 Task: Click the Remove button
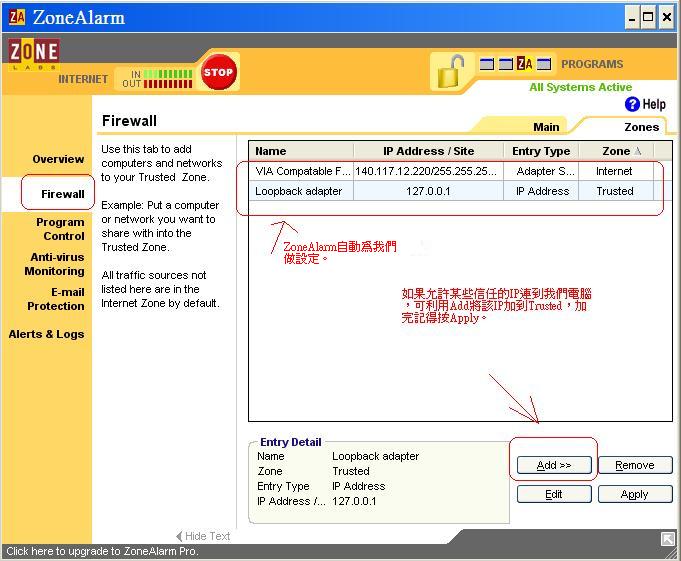(x=635, y=465)
